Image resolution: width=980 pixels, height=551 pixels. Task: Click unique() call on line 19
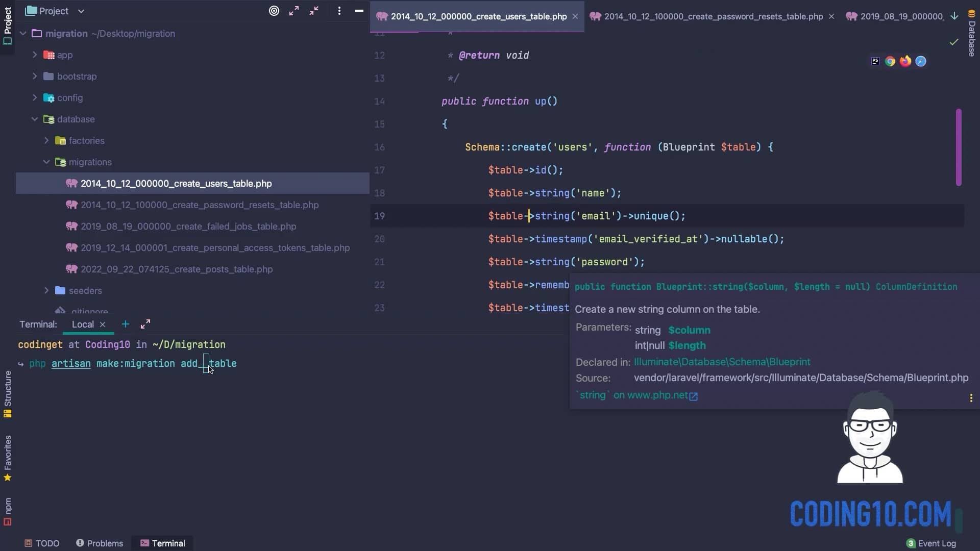(656, 216)
